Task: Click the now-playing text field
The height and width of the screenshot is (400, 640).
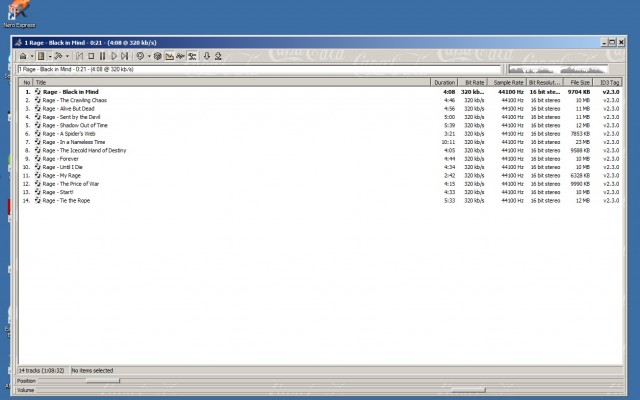Action: (x=259, y=69)
